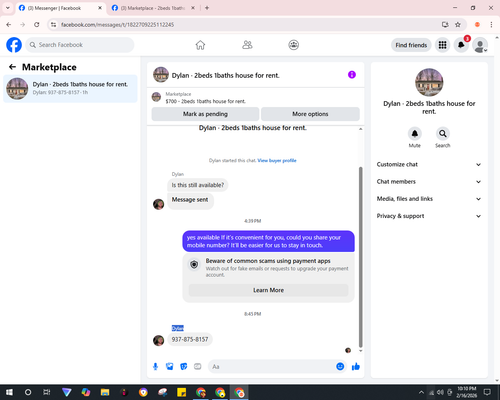The image size is (500, 400).
Task: Click the 'Message sent' bubble
Action: (x=190, y=200)
